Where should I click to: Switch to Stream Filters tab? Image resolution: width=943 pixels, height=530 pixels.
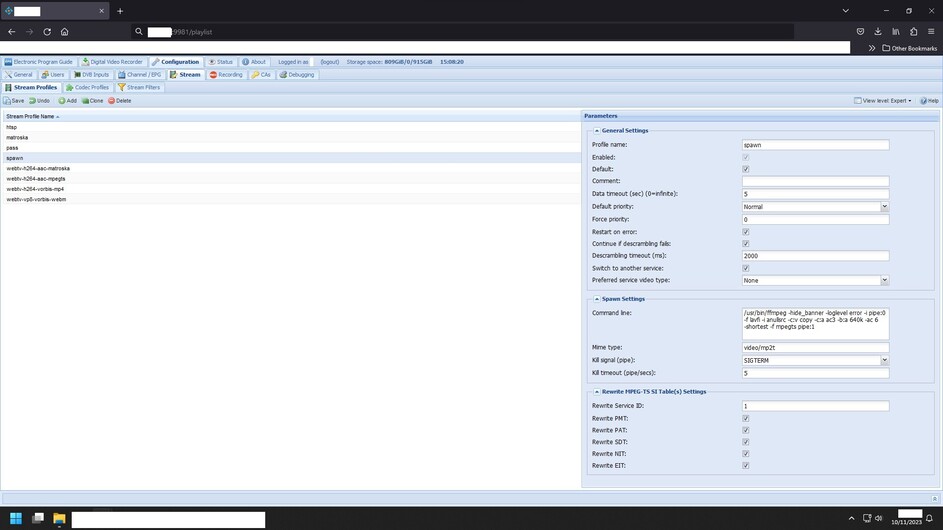139,87
